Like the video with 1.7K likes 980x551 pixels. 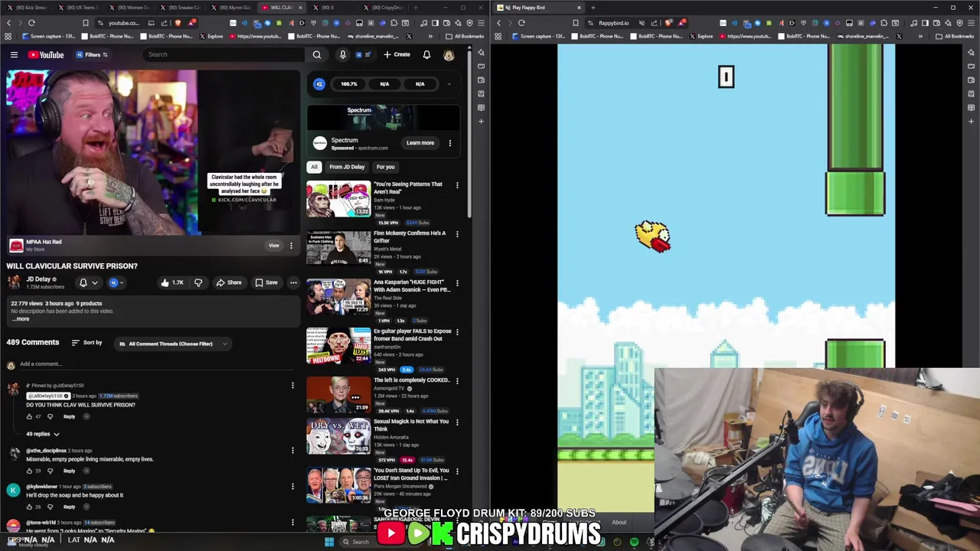(171, 282)
